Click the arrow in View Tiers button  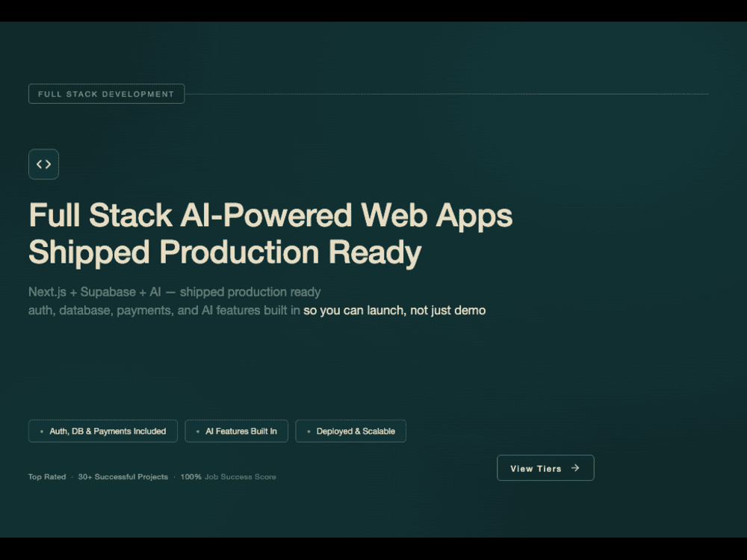coord(575,468)
